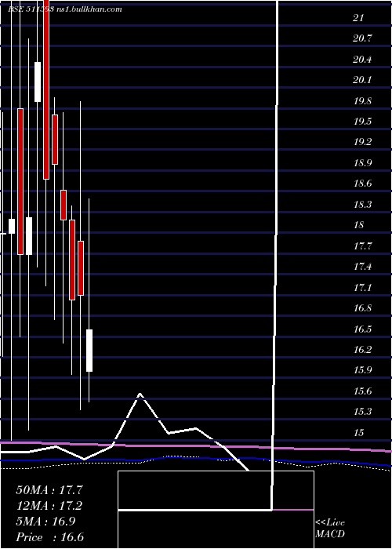Click the '18.6' price axis label

click(362, 184)
